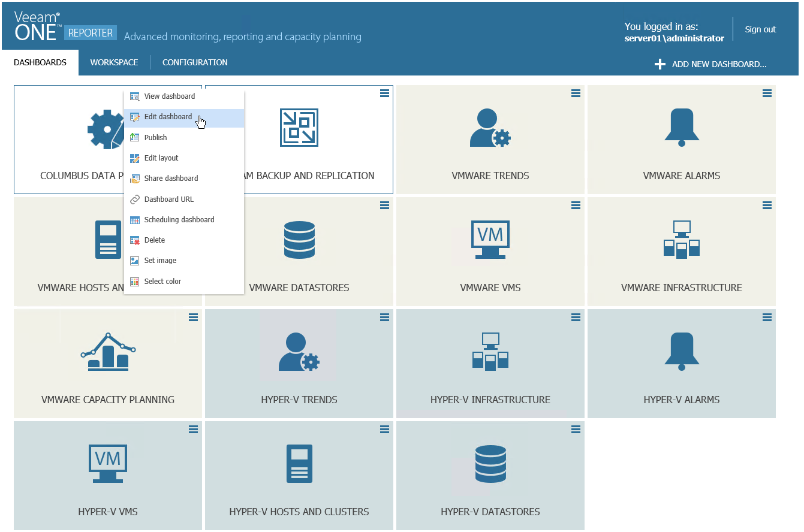804x532 pixels.
Task: Select Edit layout in the context menu
Action: (184, 158)
